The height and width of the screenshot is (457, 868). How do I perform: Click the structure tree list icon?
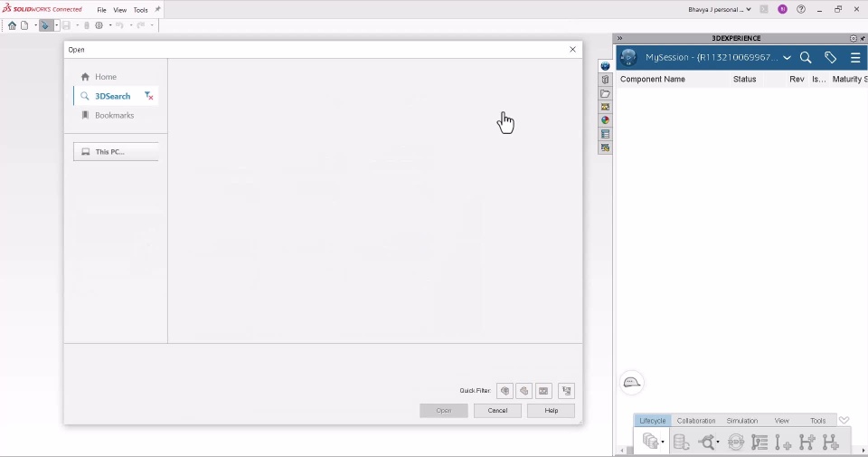click(x=759, y=442)
